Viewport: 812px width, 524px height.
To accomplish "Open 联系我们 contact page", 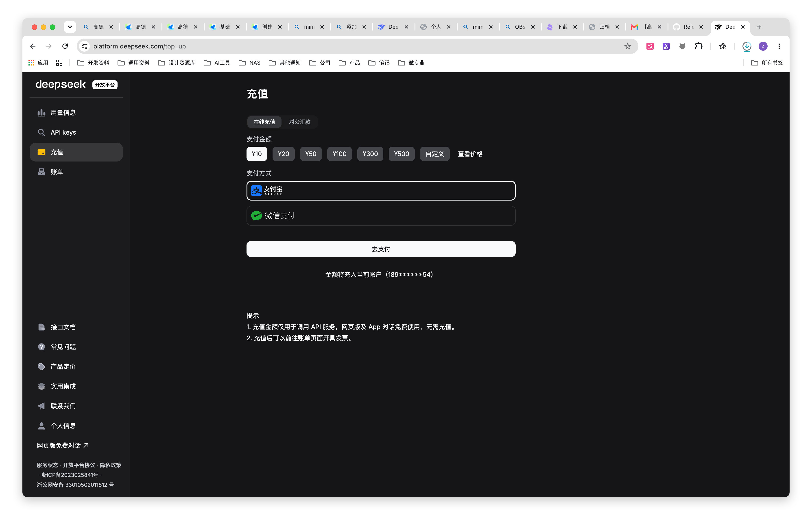I will pyautogui.click(x=76, y=406).
